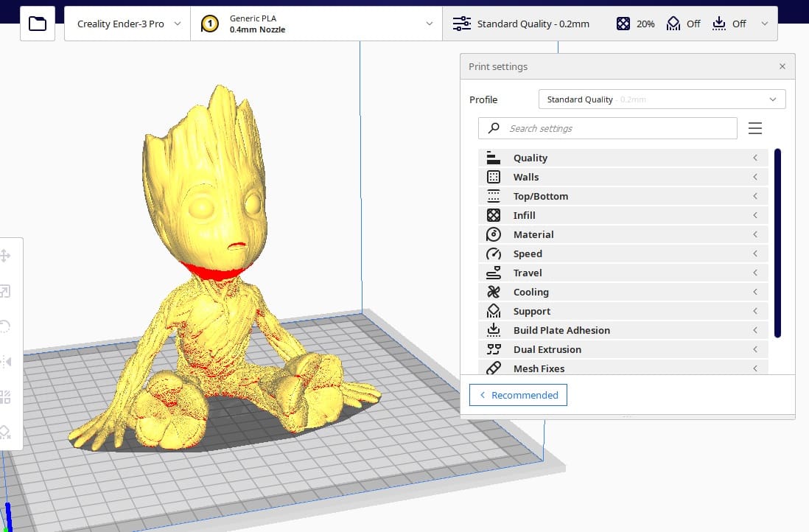Expand the Infill settings chevron
809x532 pixels.
[754, 215]
